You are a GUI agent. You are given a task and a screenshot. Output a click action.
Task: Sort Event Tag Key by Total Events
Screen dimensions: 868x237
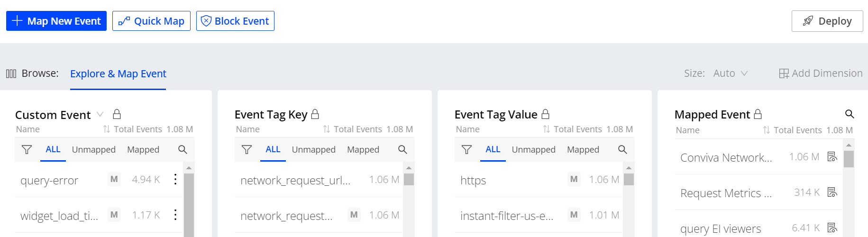click(327, 129)
